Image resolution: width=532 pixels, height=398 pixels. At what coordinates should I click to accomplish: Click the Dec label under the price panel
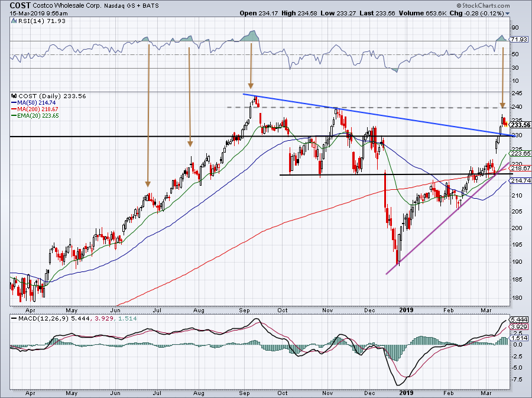click(x=369, y=310)
